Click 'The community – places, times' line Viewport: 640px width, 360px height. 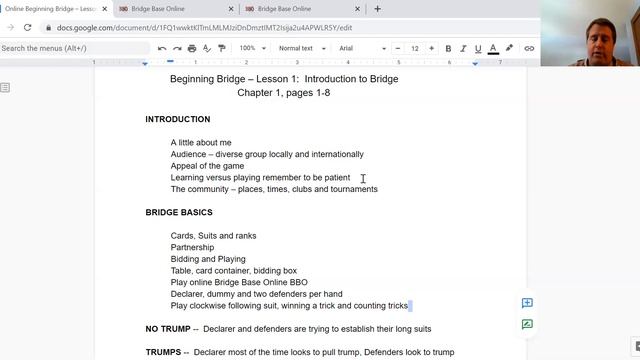[274, 189]
